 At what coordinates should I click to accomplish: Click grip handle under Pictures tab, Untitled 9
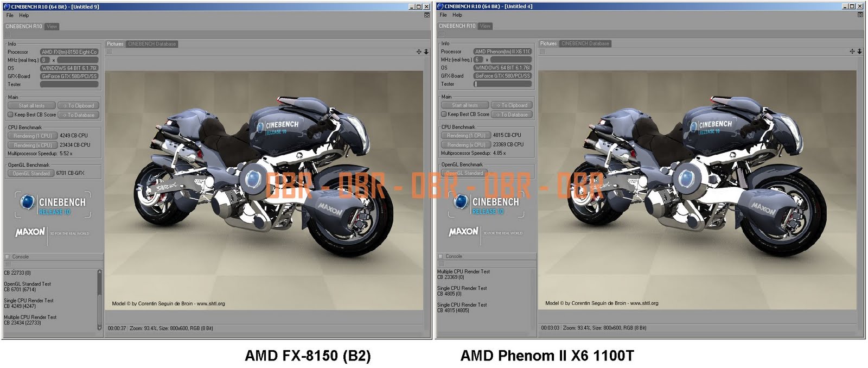pyautogui.click(x=109, y=52)
